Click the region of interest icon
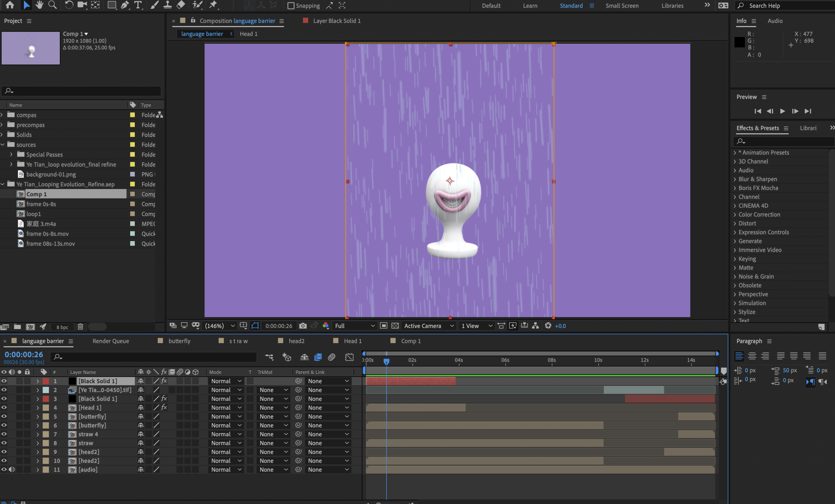Viewport: 835px width, 504px height. pos(384,326)
